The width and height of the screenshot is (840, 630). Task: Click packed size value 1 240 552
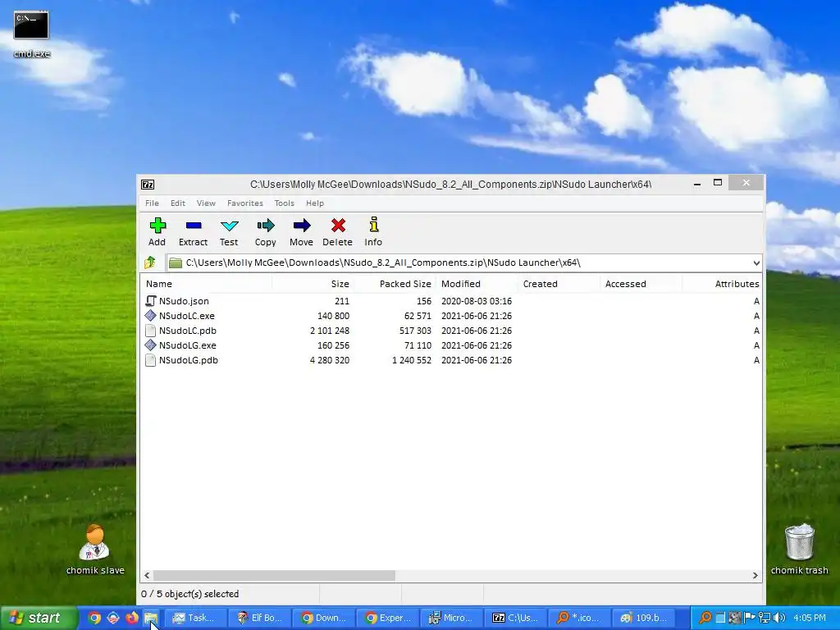412,360
